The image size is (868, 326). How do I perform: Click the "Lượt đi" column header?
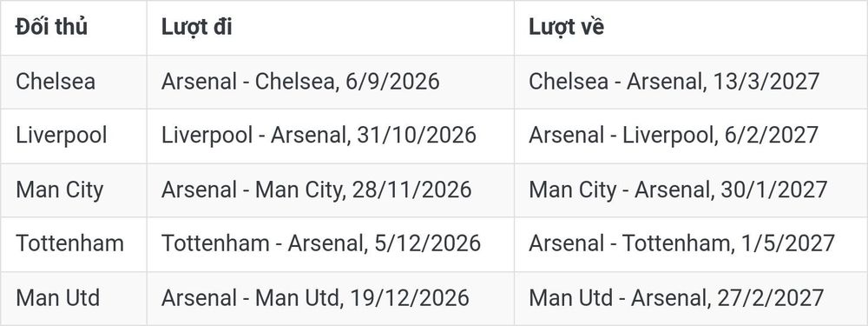tap(196, 27)
